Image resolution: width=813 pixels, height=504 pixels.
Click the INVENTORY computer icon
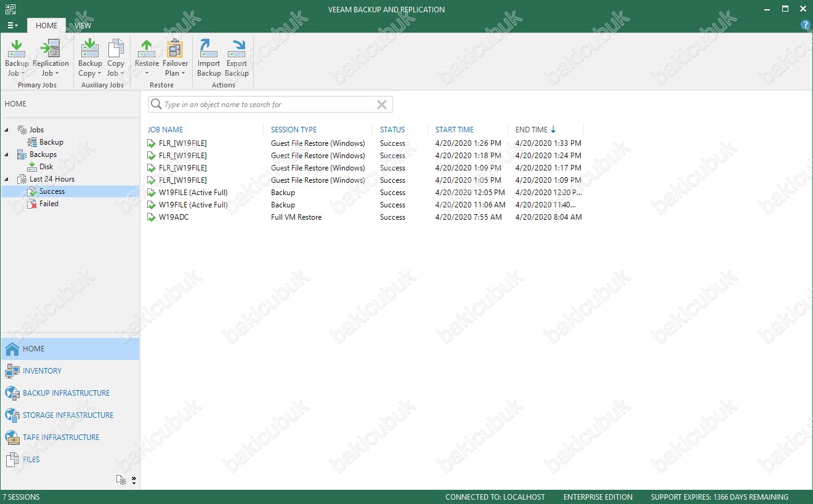[12, 371]
